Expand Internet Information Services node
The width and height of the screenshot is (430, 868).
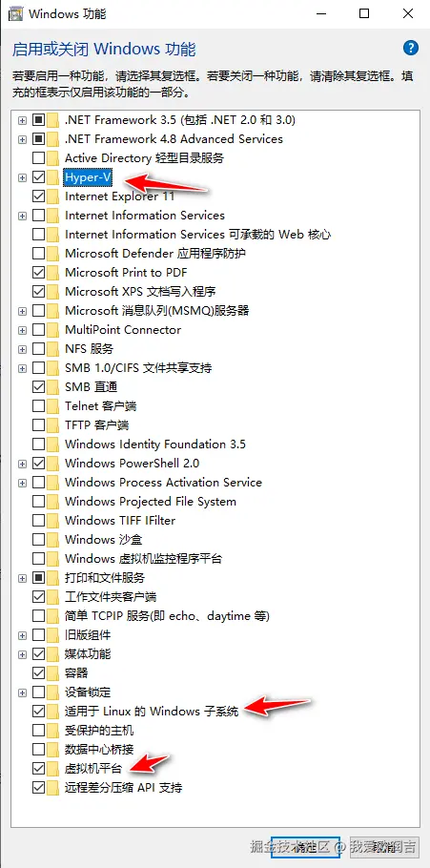click(x=22, y=216)
